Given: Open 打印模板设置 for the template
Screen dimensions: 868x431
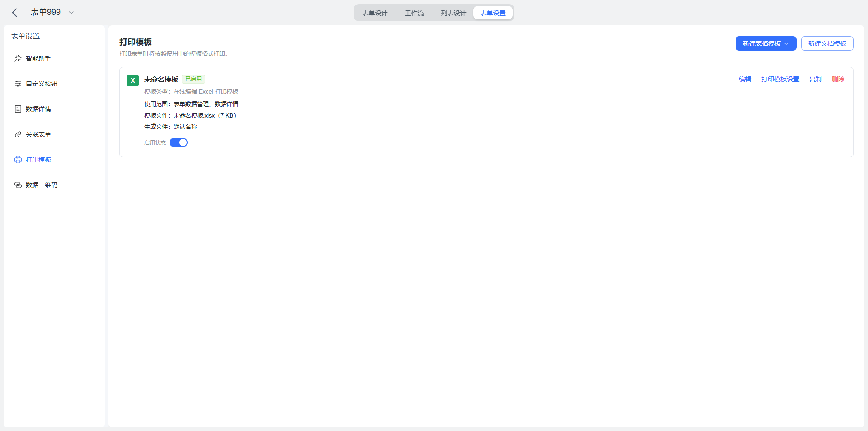Looking at the screenshot, I should (780, 79).
